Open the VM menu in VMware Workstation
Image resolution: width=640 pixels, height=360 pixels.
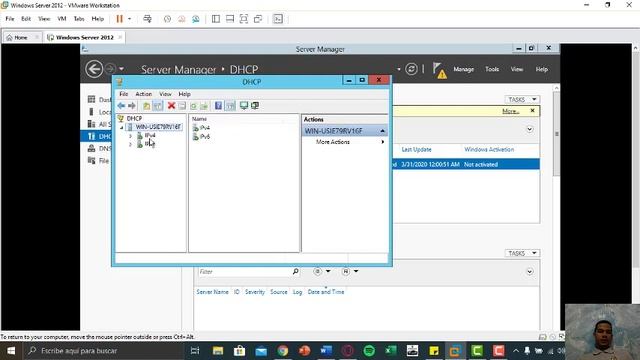62,19
